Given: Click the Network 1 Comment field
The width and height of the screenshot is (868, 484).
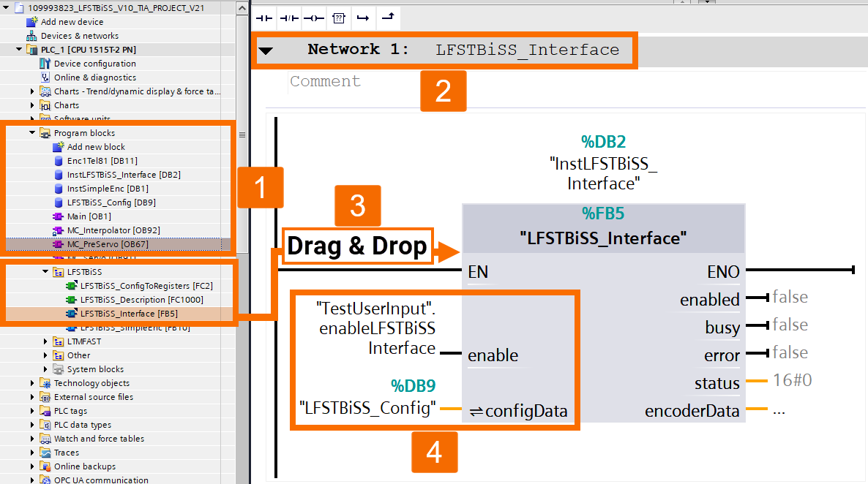Looking at the screenshot, I should click(326, 81).
